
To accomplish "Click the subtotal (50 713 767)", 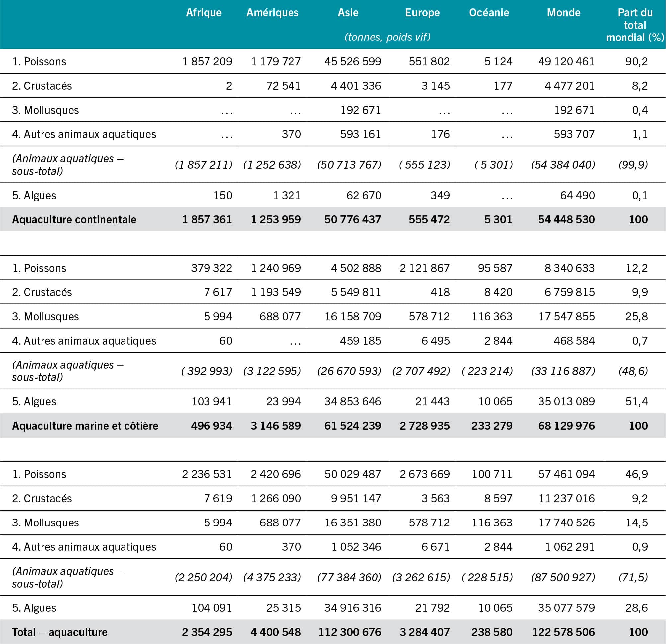I will pyautogui.click(x=349, y=165).
